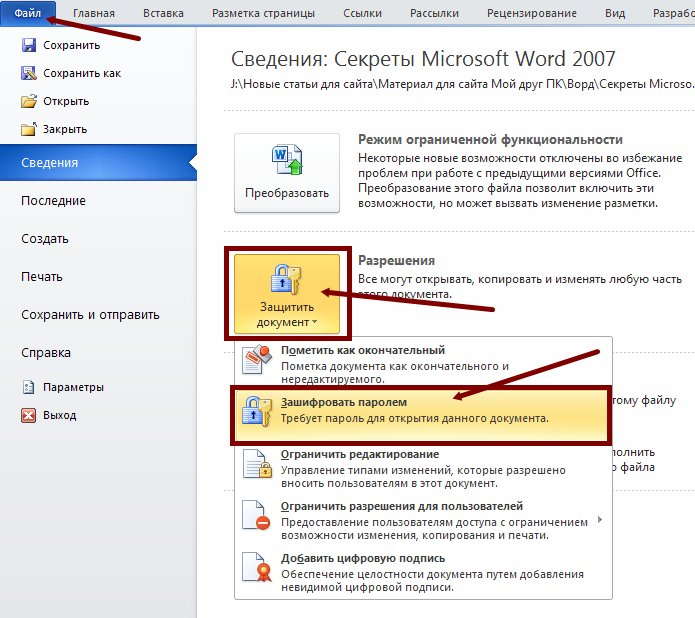Click the Mark as Final icon
Screen dimensions: 695x618
pyautogui.click(x=257, y=360)
